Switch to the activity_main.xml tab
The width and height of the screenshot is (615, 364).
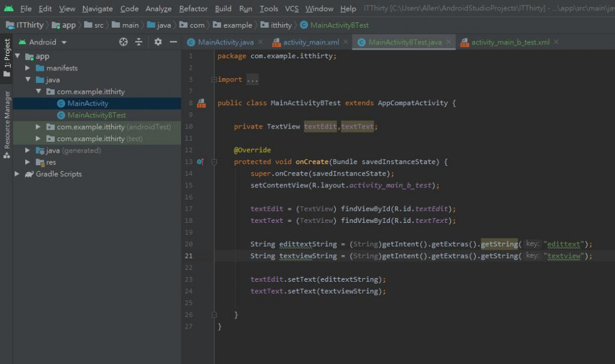311,42
